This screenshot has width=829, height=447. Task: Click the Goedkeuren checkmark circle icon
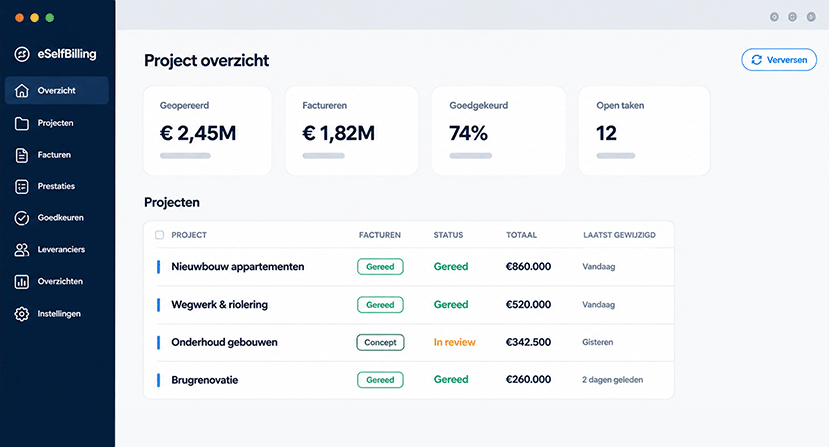22,218
